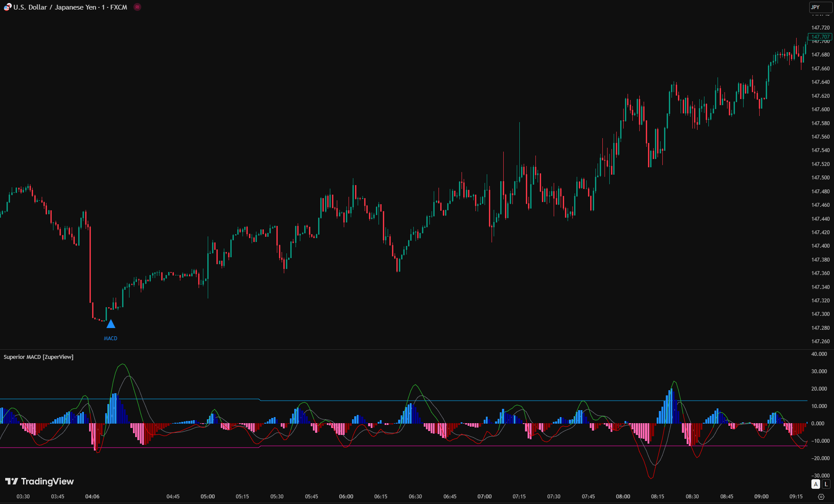The image size is (834, 504).
Task: Open the JPY currency selector
Action: click(x=820, y=7)
